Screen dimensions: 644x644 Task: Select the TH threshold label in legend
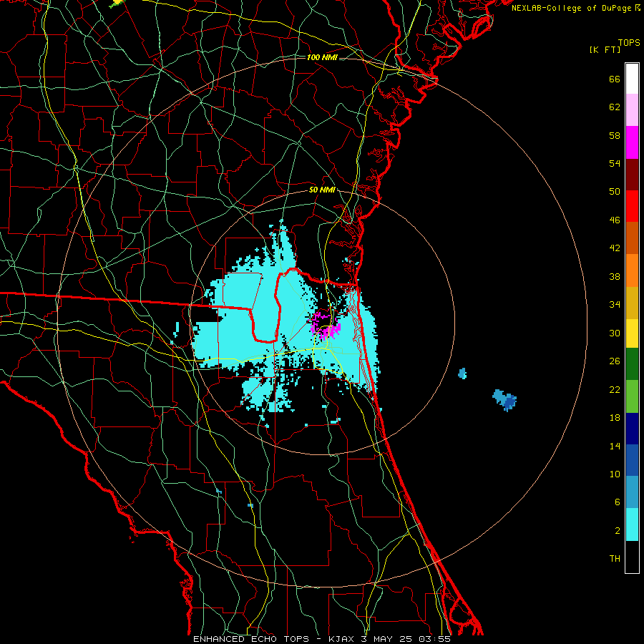[x=615, y=559]
